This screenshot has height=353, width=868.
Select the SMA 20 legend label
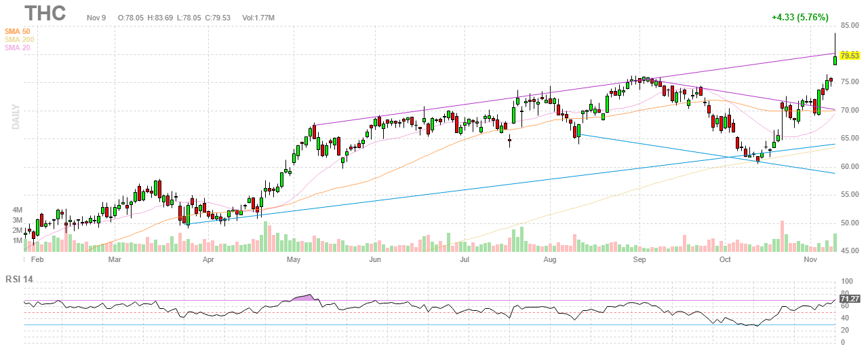(x=17, y=48)
